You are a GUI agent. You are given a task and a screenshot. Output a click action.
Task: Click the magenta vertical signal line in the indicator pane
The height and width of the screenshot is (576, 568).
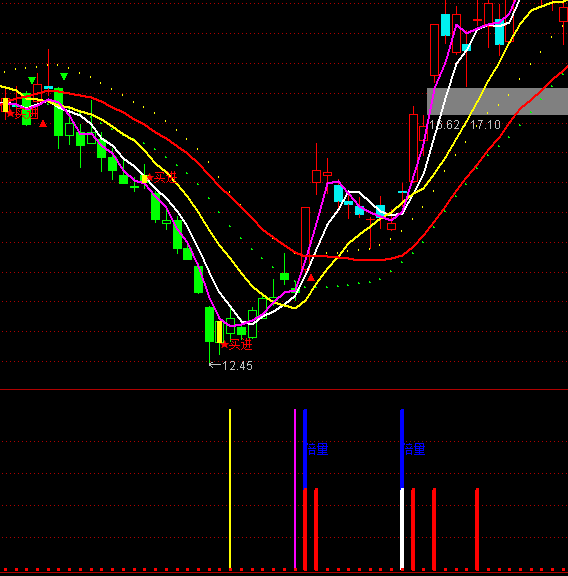tap(295, 489)
